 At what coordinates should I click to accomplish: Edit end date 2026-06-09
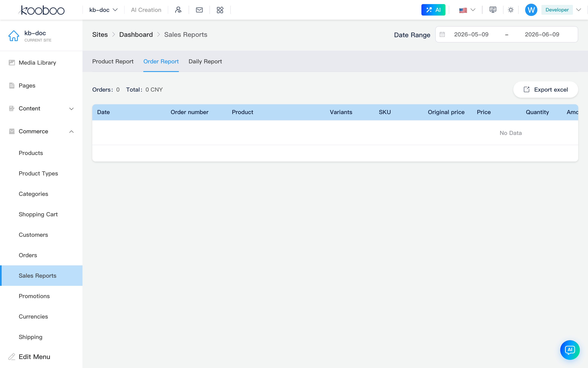542,35
